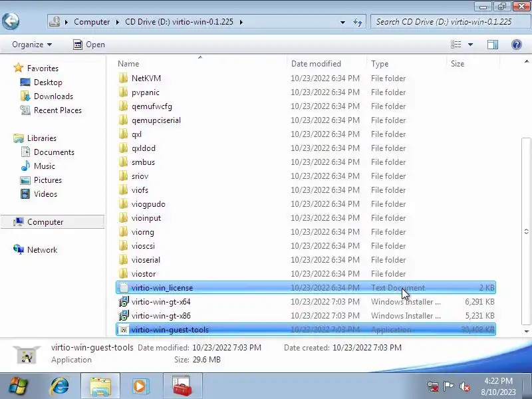Open Pictures library
The height and width of the screenshot is (399, 532).
41,180
